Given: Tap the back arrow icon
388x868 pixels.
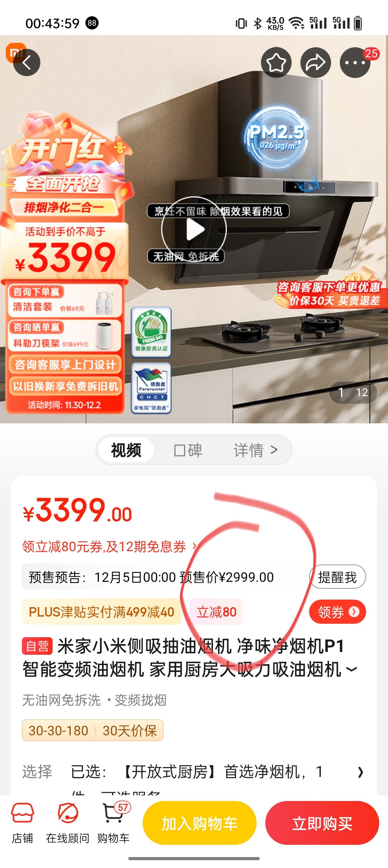Looking at the screenshot, I should click(27, 62).
